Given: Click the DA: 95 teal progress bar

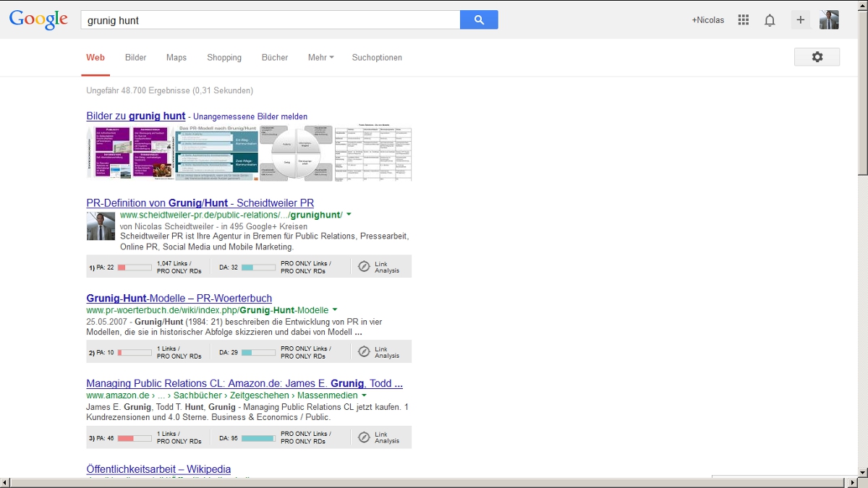Looking at the screenshot, I should pyautogui.click(x=258, y=438).
